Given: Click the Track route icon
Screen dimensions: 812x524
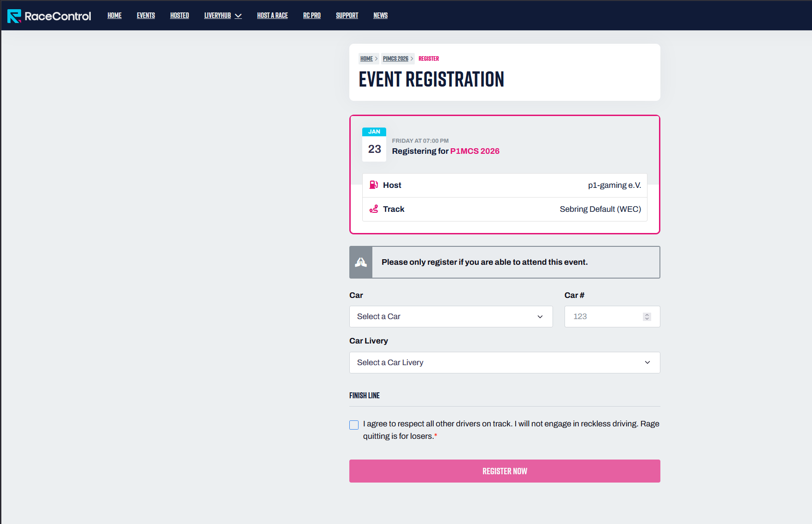Looking at the screenshot, I should point(374,209).
